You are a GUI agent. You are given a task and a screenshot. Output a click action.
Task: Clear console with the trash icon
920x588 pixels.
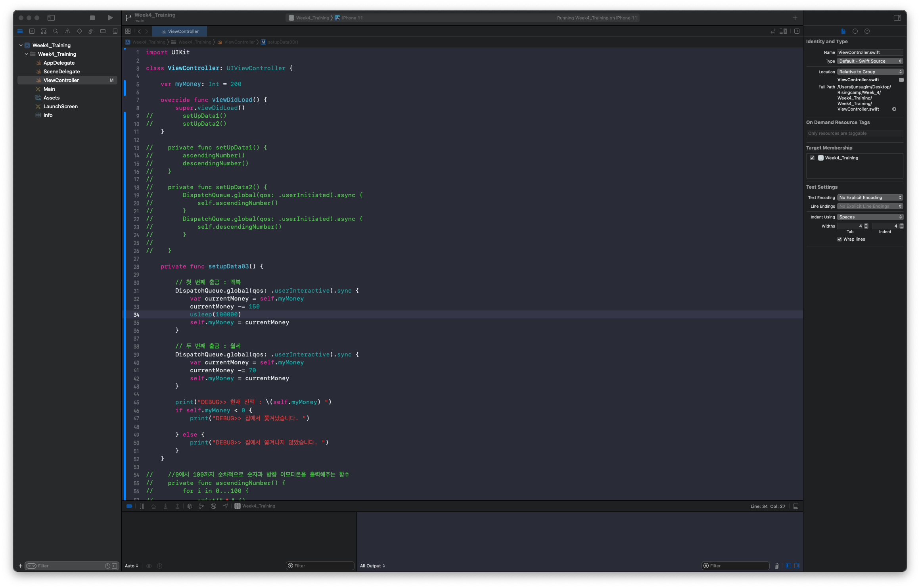click(x=776, y=566)
